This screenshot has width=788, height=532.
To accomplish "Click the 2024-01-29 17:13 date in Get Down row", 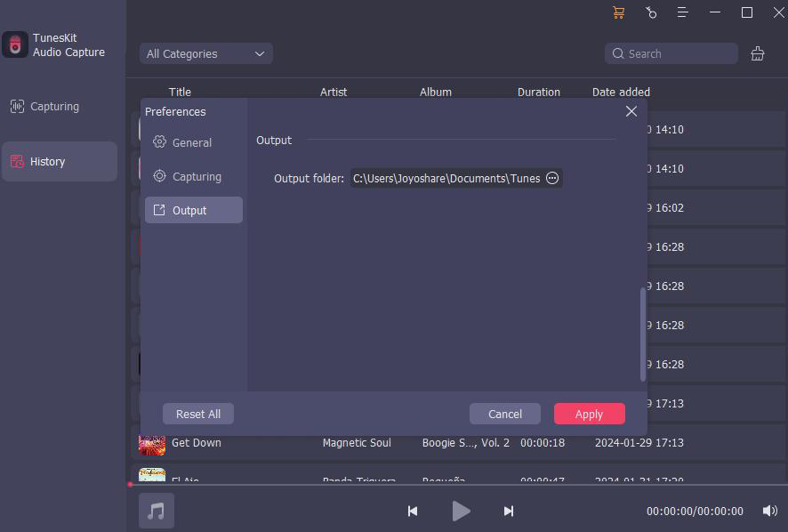I will tap(639, 442).
